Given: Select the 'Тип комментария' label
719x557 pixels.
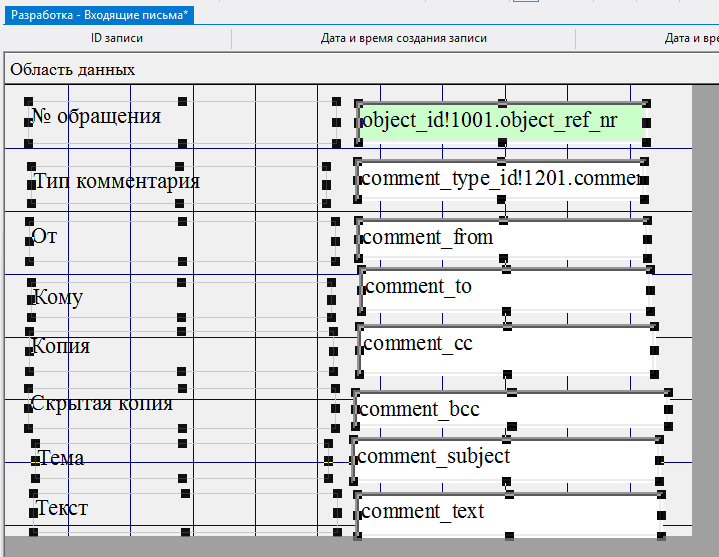Looking at the screenshot, I should (x=116, y=181).
